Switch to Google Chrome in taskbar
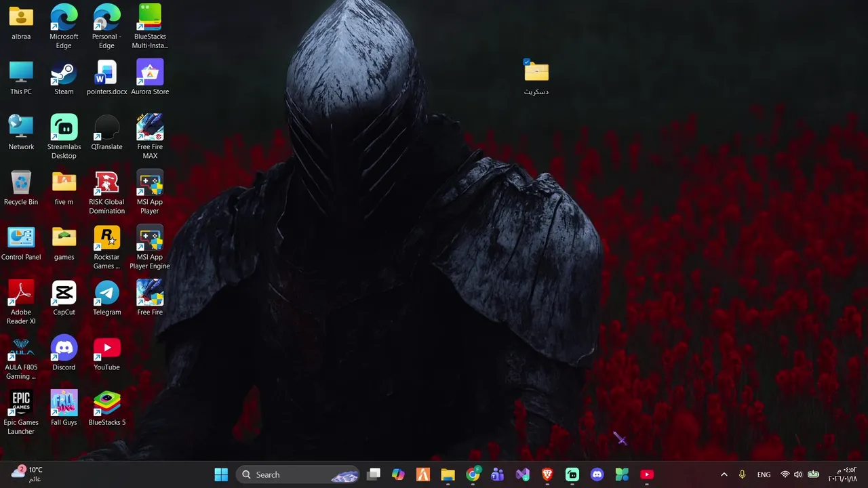868x488 pixels. pyautogui.click(x=473, y=474)
